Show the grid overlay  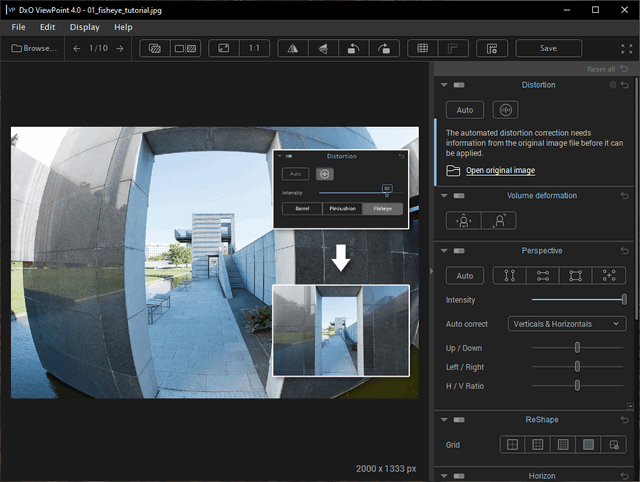[x=423, y=48]
